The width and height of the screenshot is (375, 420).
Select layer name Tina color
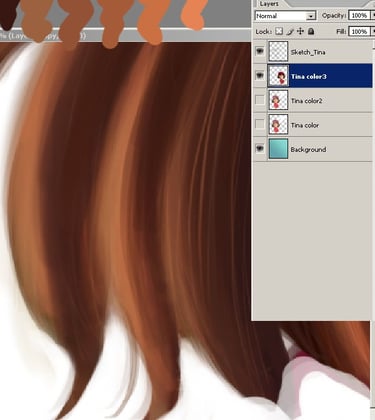[305, 125]
